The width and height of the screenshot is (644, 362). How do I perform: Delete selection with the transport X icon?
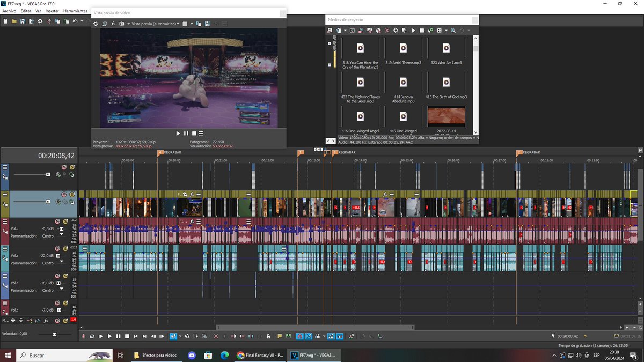(x=216, y=336)
